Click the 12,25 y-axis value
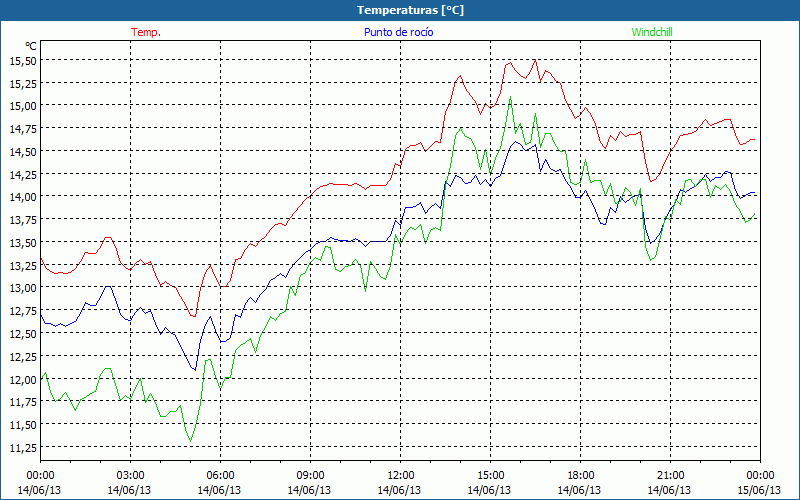Screen dimensions: 800x500 click(23, 356)
